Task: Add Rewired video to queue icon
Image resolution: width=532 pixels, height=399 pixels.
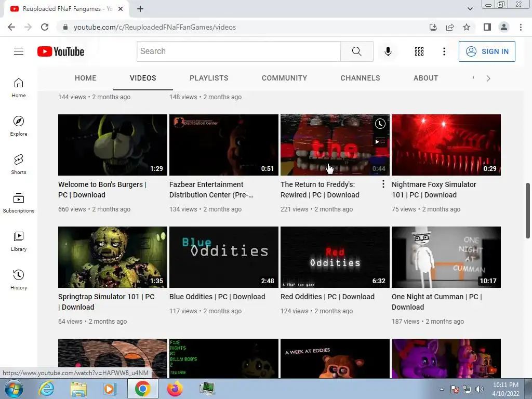Action: 380,140
